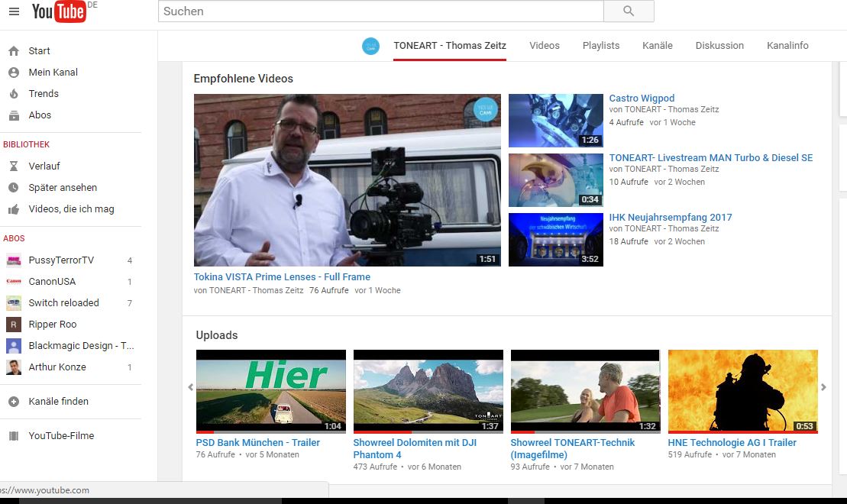The image size is (847, 504).
Task: Click the Arthur Konze channel avatar
Action: (x=14, y=367)
